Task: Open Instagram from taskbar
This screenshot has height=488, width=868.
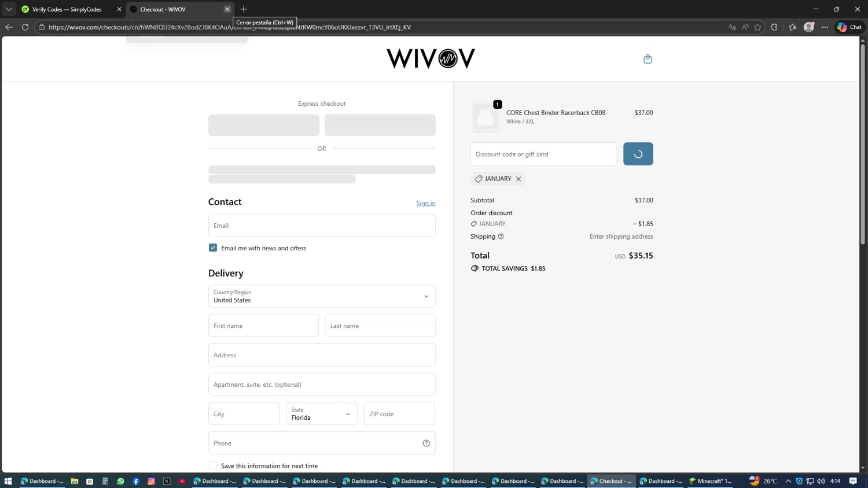Action: coord(152,481)
